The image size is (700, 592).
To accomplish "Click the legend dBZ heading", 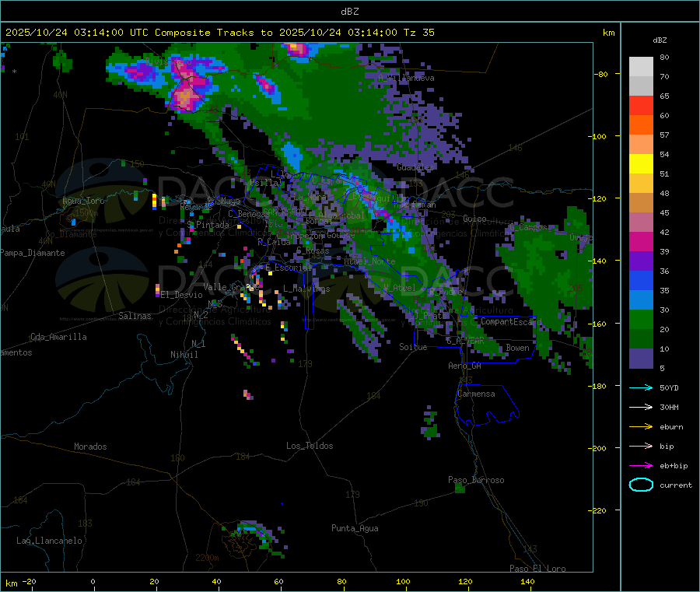I will pos(660,40).
